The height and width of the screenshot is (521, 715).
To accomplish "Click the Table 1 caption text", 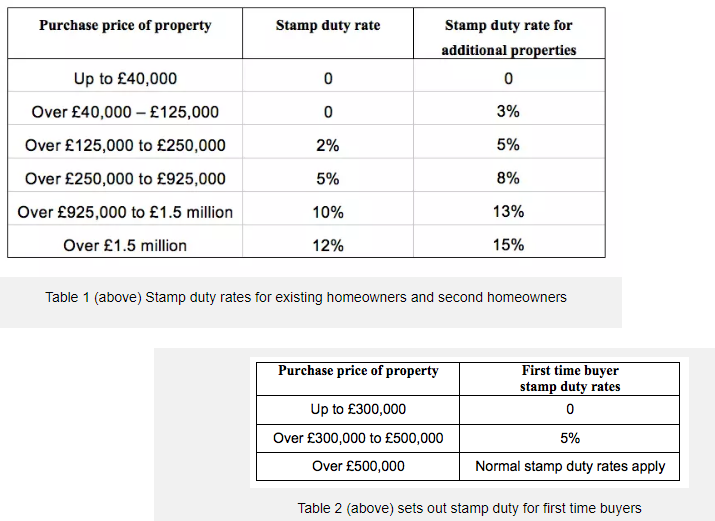I will (306, 297).
